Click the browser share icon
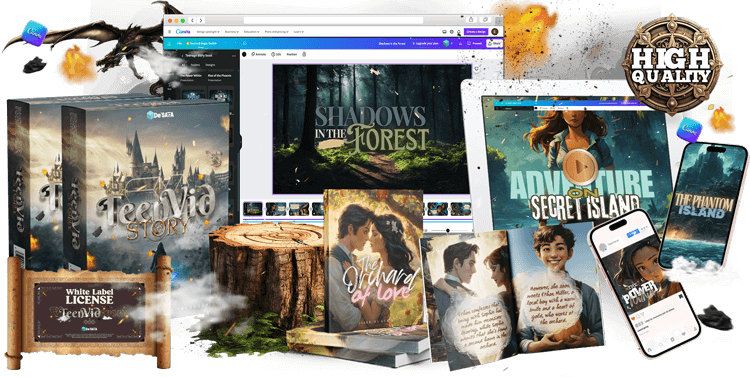 471,20
